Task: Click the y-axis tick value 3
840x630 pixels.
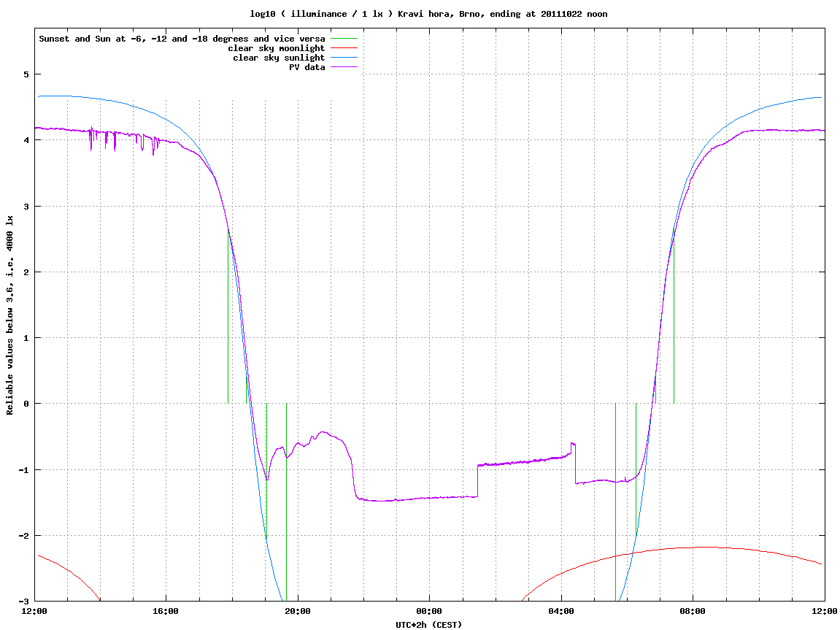Action: click(x=26, y=207)
